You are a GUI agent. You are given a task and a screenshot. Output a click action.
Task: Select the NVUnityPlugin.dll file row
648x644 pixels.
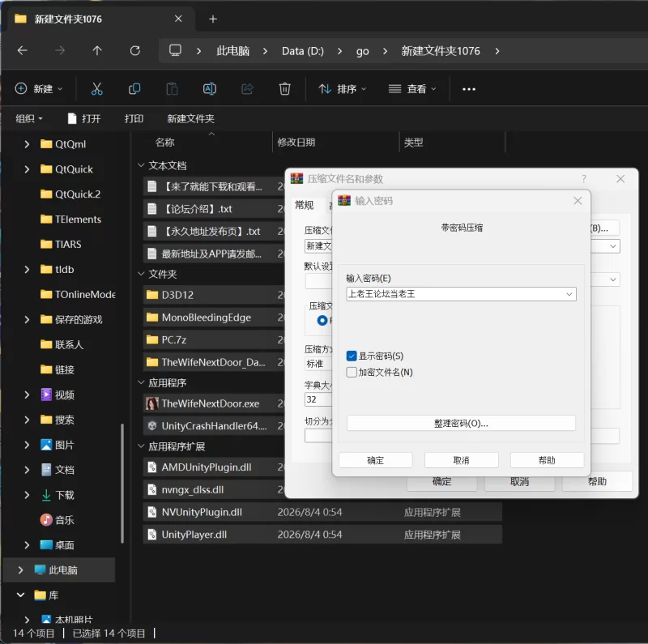point(322,512)
